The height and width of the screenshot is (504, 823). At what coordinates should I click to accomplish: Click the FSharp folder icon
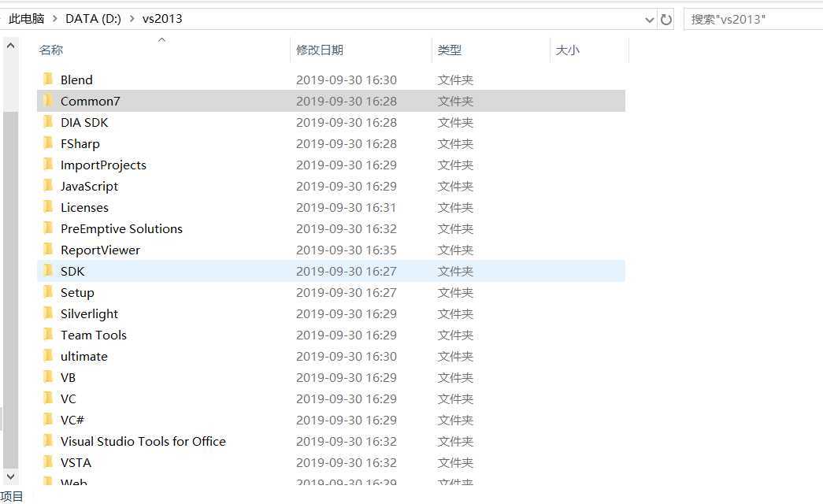click(48, 143)
